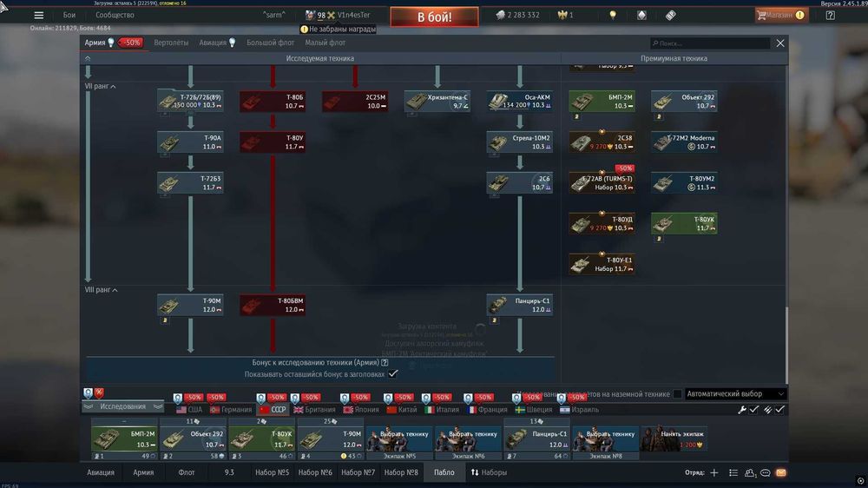
Task: Select the premium 2С38 vehicle
Action: pos(602,142)
